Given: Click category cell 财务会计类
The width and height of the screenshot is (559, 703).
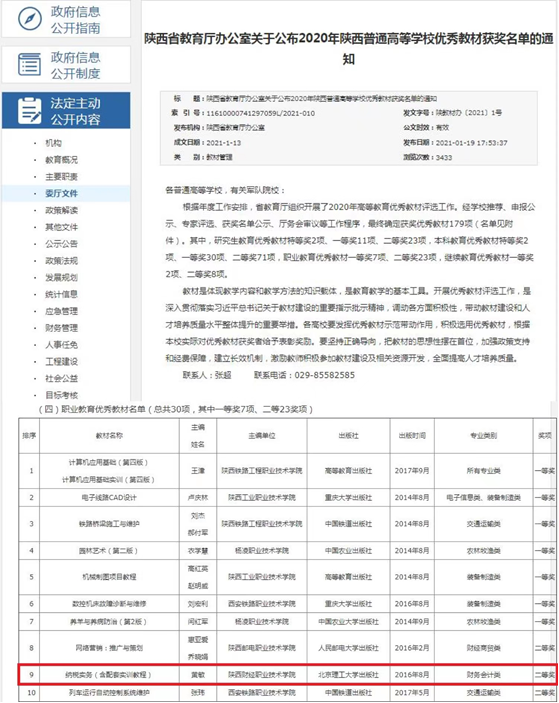Looking at the screenshot, I should click(x=483, y=675).
